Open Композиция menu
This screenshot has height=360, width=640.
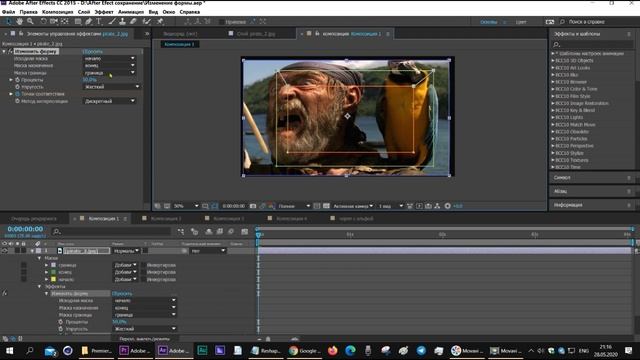[x=58, y=12]
